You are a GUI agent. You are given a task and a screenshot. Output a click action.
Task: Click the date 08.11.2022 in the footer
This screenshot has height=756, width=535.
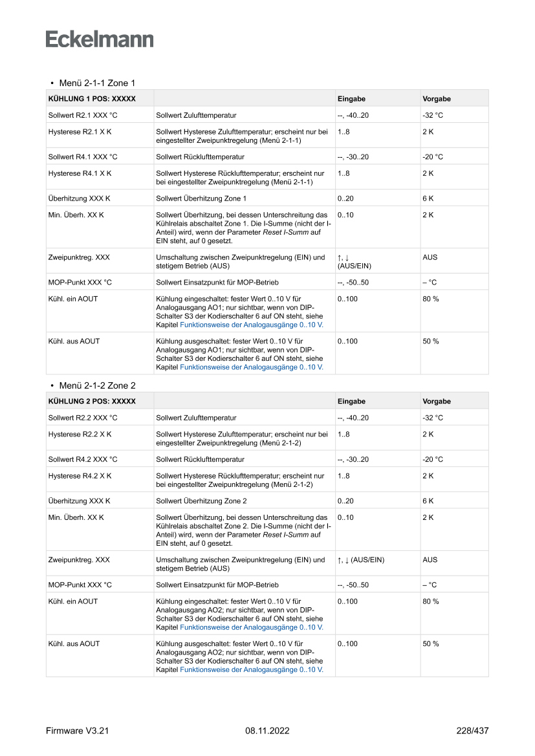click(267, 731)
